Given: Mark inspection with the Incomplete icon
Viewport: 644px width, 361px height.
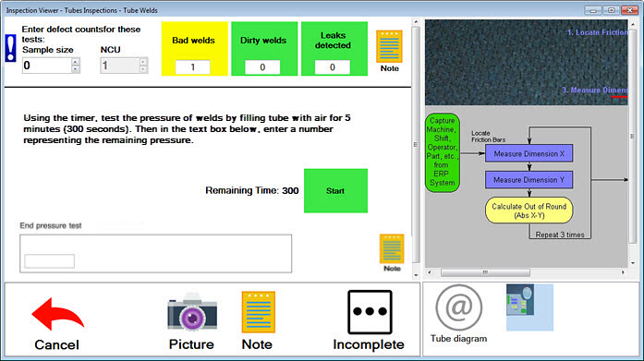Looking at the screenshot, I should click(x=370, y=312).
